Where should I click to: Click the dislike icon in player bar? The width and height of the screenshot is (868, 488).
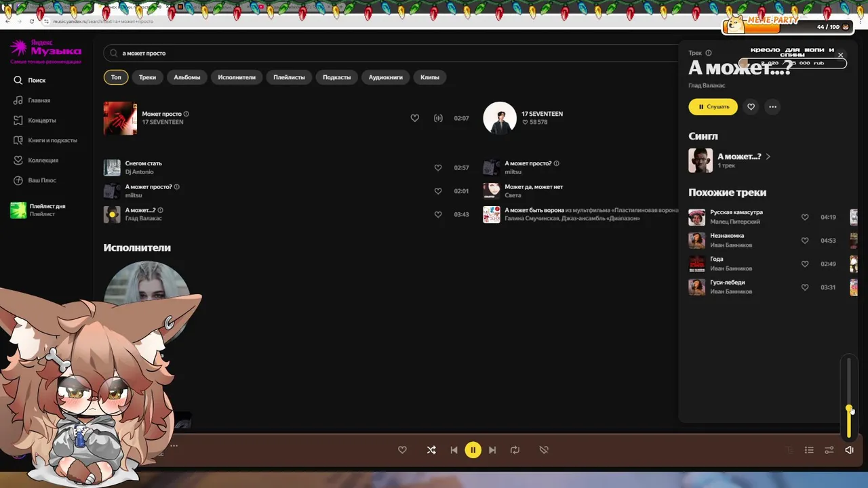[544, 450]
